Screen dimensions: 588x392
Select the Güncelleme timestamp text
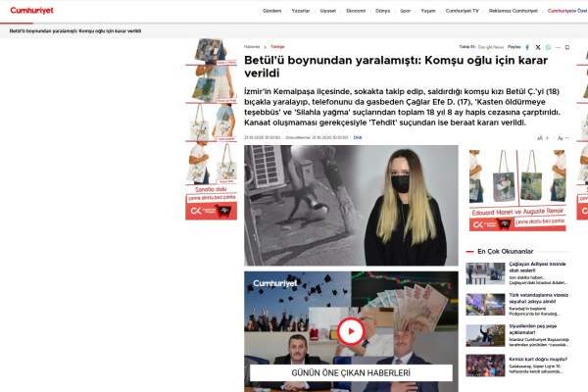317,137
